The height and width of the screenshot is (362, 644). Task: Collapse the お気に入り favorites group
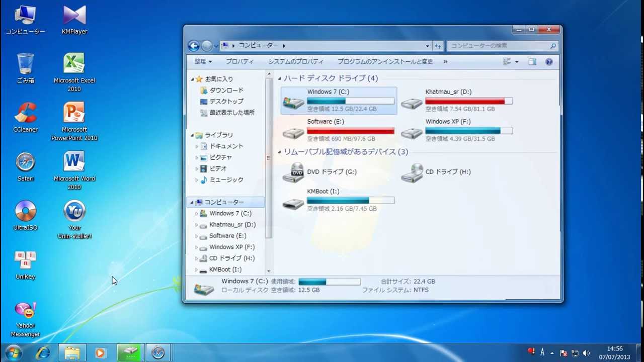(192, 79)
